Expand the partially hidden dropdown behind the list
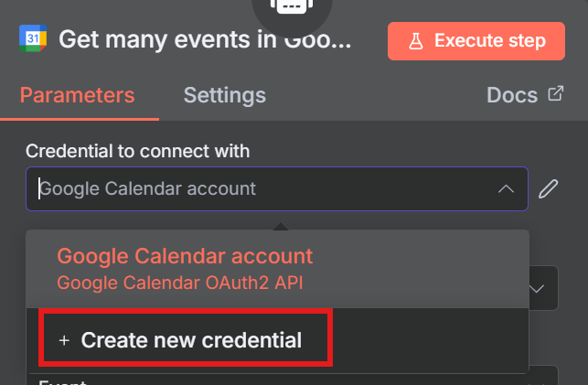 coord(540,289)
